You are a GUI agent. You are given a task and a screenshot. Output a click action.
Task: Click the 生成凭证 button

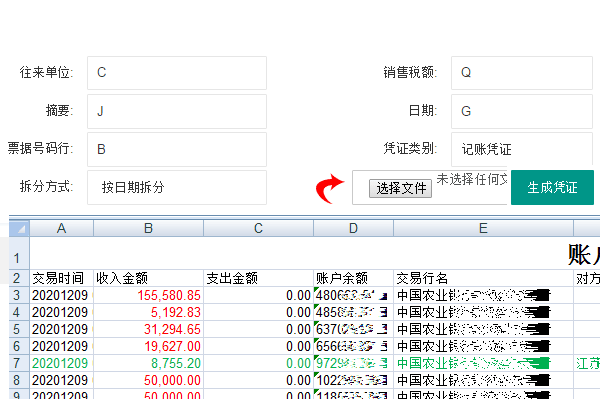tap(552, 187)
